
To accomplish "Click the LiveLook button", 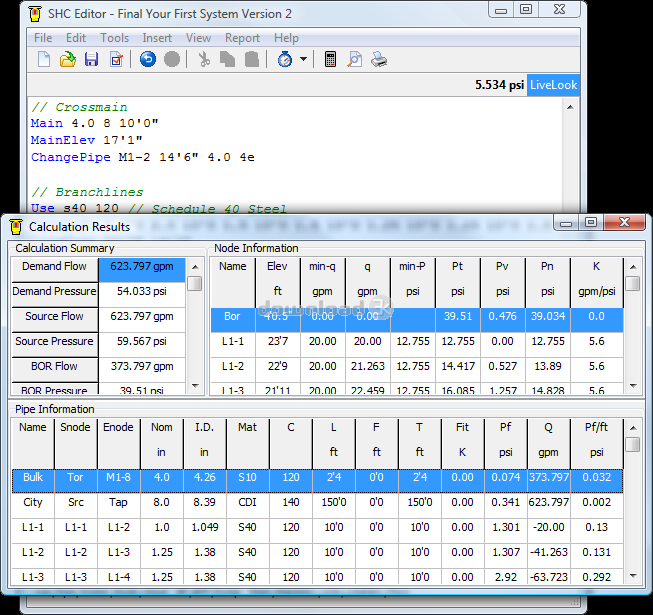I will point(553,85).
